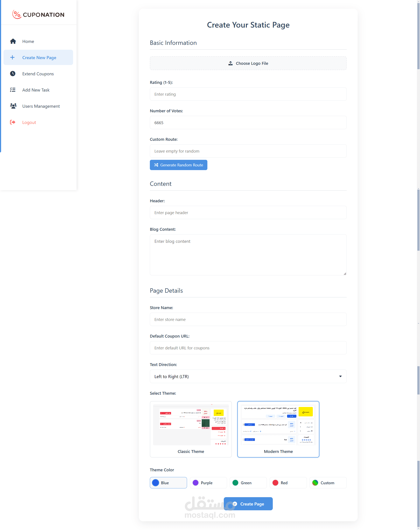The height and width of the screenshot is (530, 420).
Task: Open the Text Direction dropdown
Action: pyautogui.click(x=248, y=376)
